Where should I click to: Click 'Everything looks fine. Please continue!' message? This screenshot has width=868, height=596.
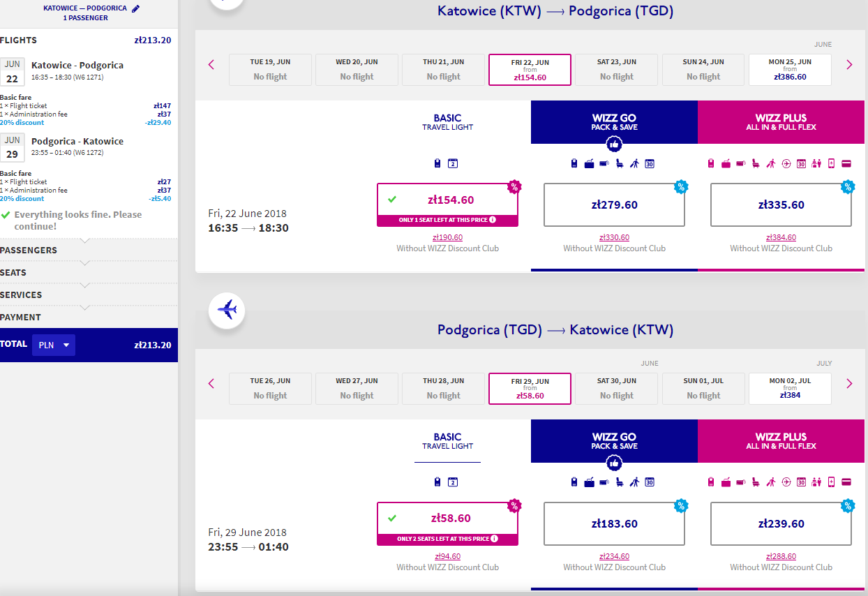(x=78, y=221)
